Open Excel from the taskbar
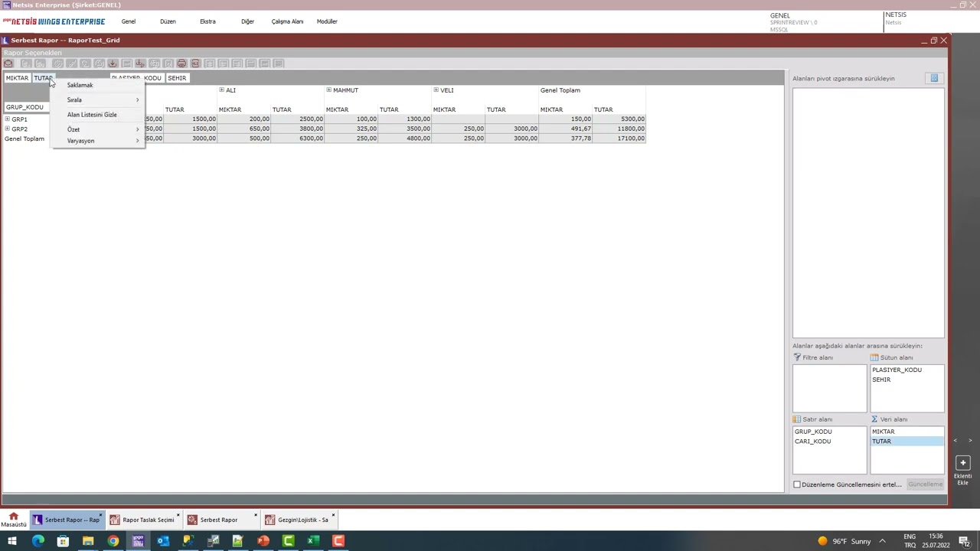The width and height of the screenshot is (980, 551). (x=313, y=541)
